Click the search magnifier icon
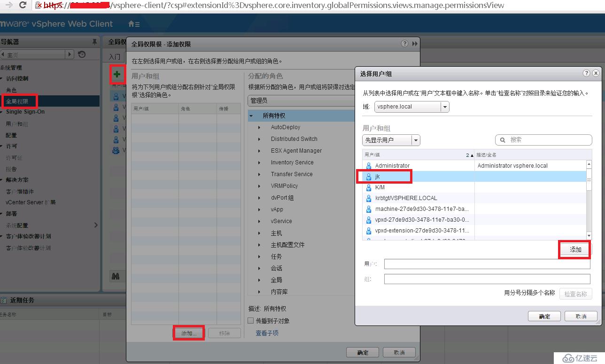605x364 pixels. 503,140
